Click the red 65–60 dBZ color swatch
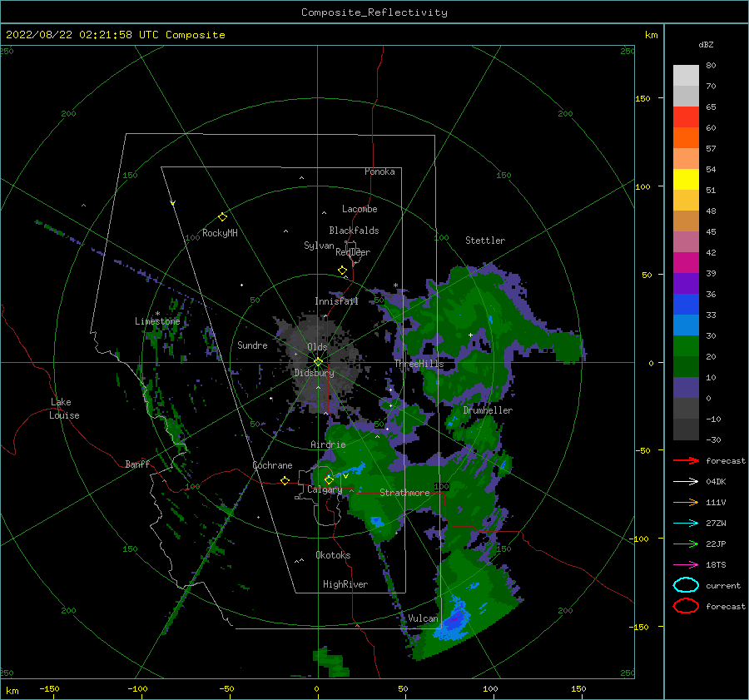 (686, 117)
